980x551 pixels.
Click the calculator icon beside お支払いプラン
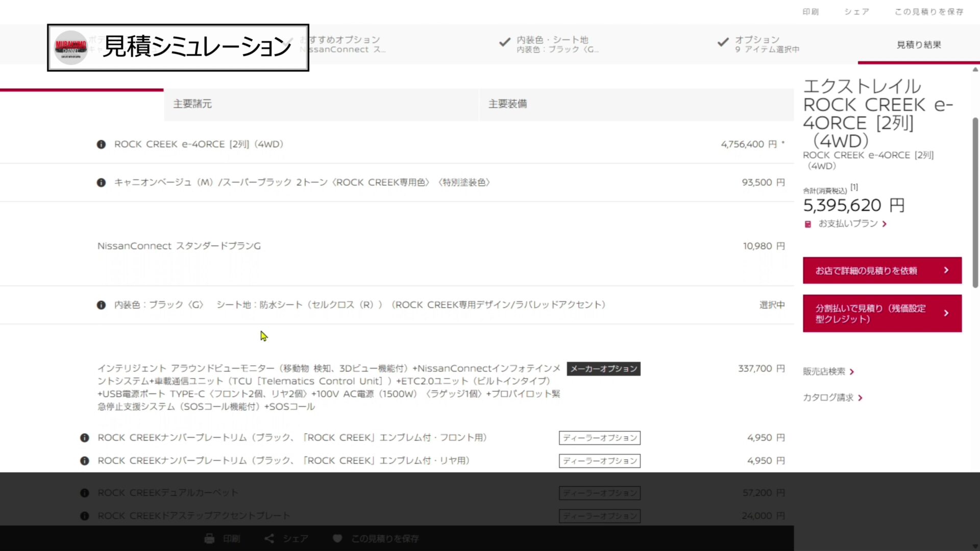tap(807, 224)
